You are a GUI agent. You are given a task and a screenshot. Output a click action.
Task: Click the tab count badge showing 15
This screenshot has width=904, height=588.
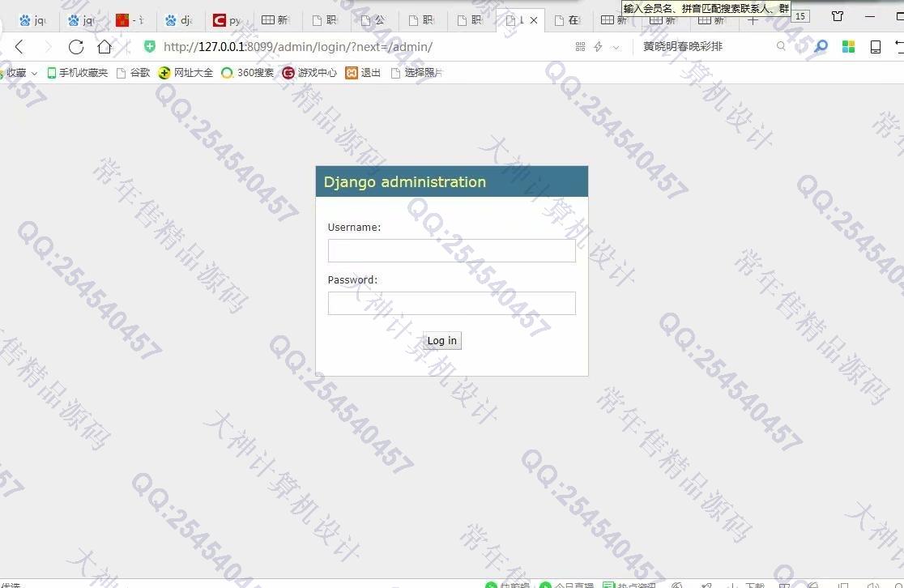[x=800, y=16]
